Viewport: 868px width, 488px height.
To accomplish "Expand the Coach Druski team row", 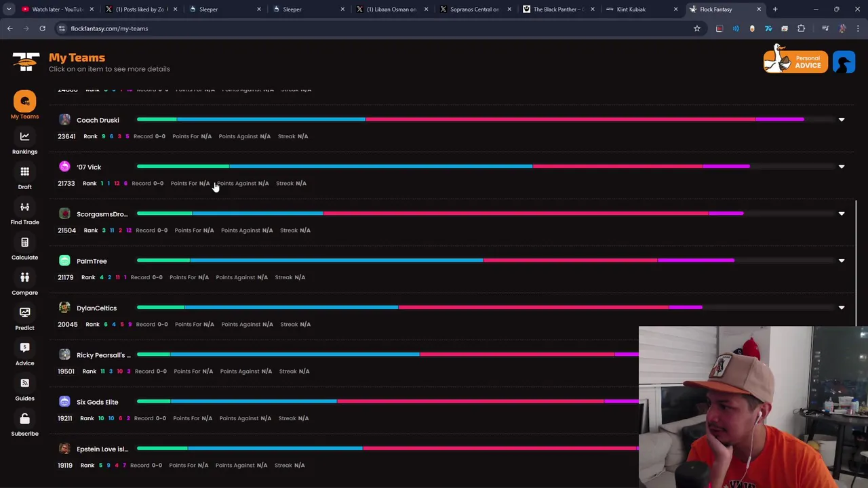I will click(x=842, y=120).
